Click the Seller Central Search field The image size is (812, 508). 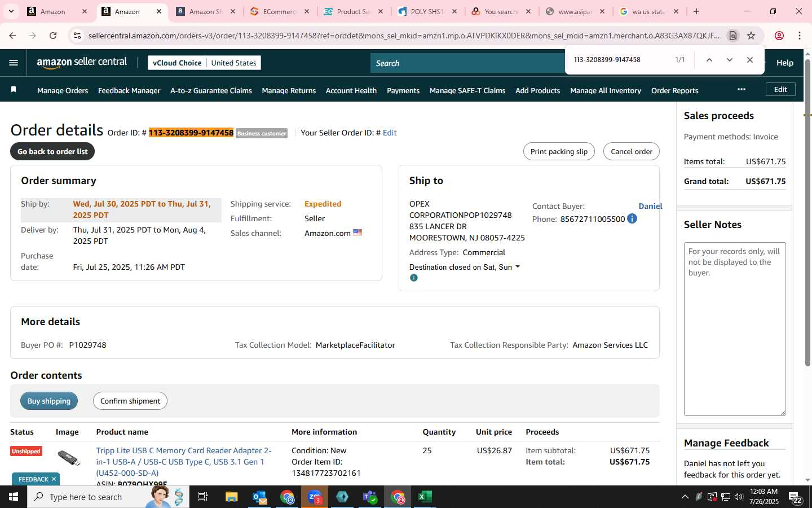pos(468,63)
